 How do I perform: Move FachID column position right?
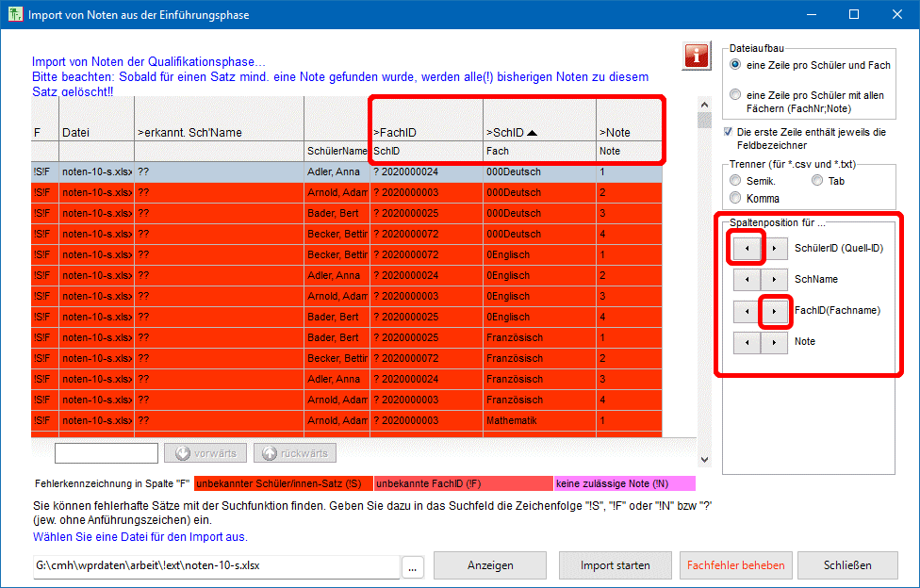coord(775,311)
